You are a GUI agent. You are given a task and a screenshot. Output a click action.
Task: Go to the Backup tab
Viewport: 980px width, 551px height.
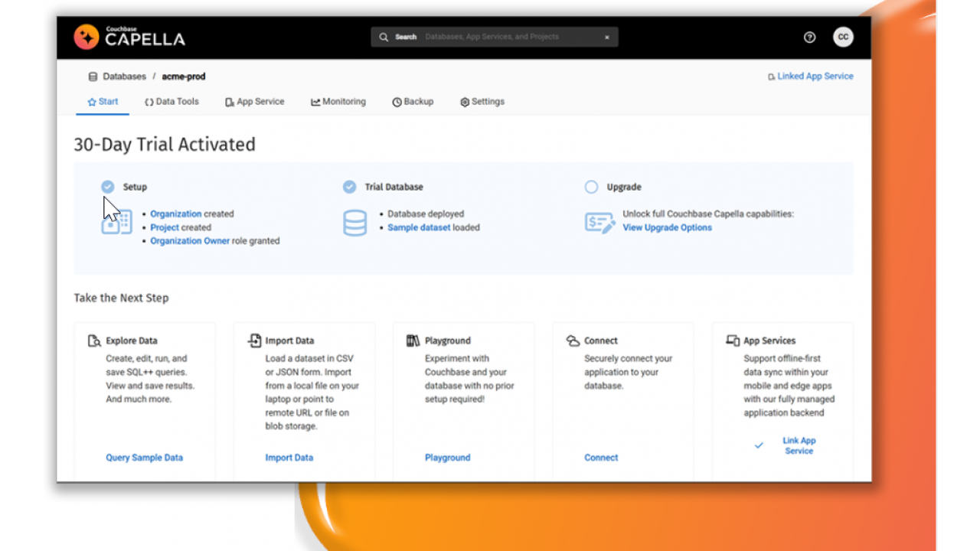coord(413,102)
